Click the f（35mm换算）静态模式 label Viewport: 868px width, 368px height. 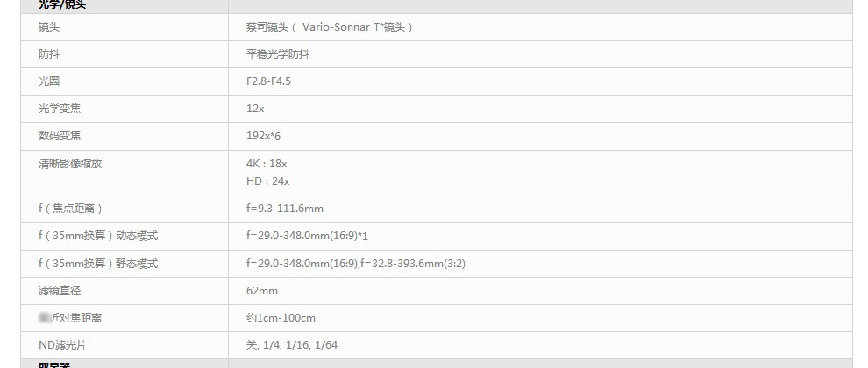[98, 264]
